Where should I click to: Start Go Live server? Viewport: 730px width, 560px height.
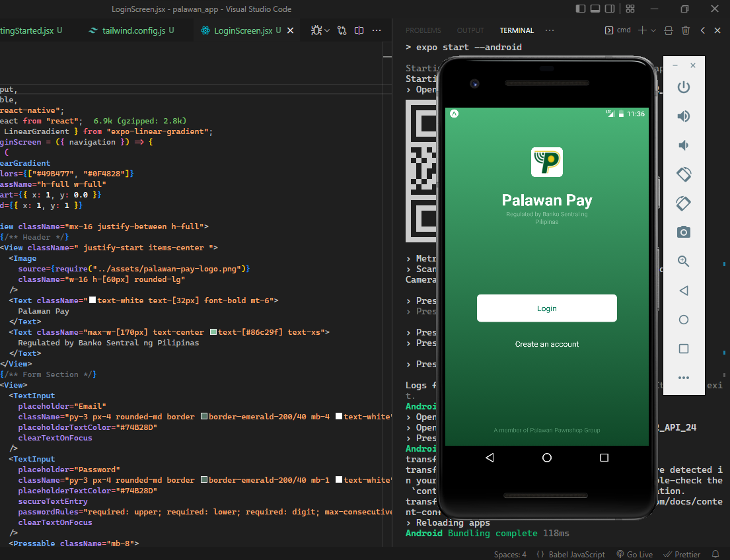tap(635, 555)
